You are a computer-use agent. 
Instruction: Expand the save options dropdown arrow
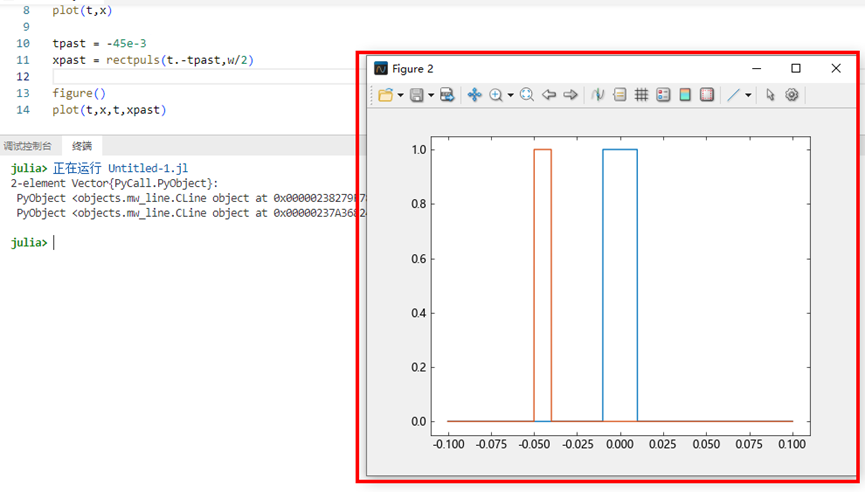431,95
